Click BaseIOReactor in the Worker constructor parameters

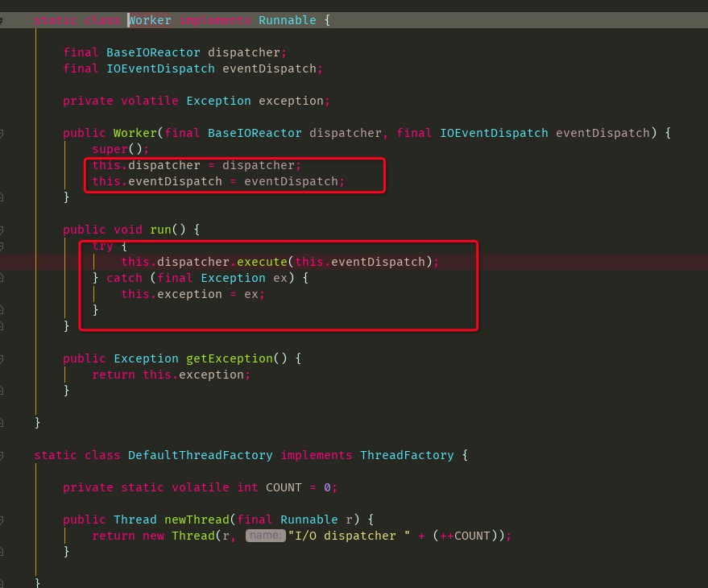click(255, 133)
